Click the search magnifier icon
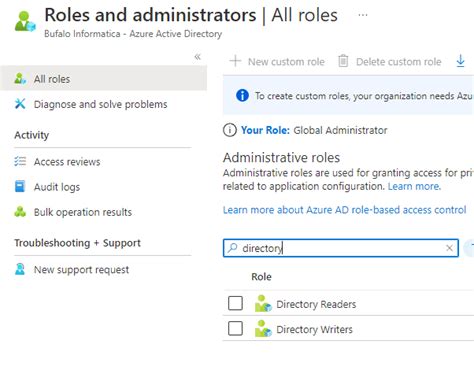This screenshot has width=474, height=374. (x=232, y=248)
